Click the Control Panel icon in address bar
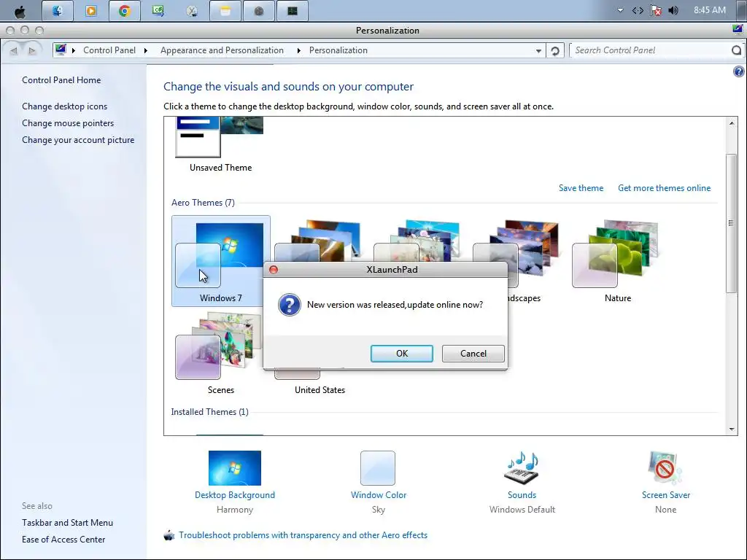 [x=61, y=50]
